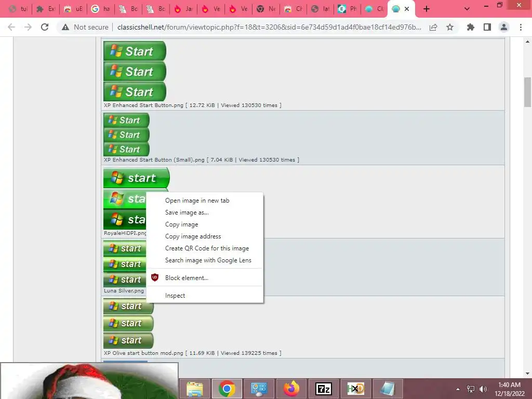Click the network tray icon
Screen dimensions: 532x399
(x=471, y=389)
